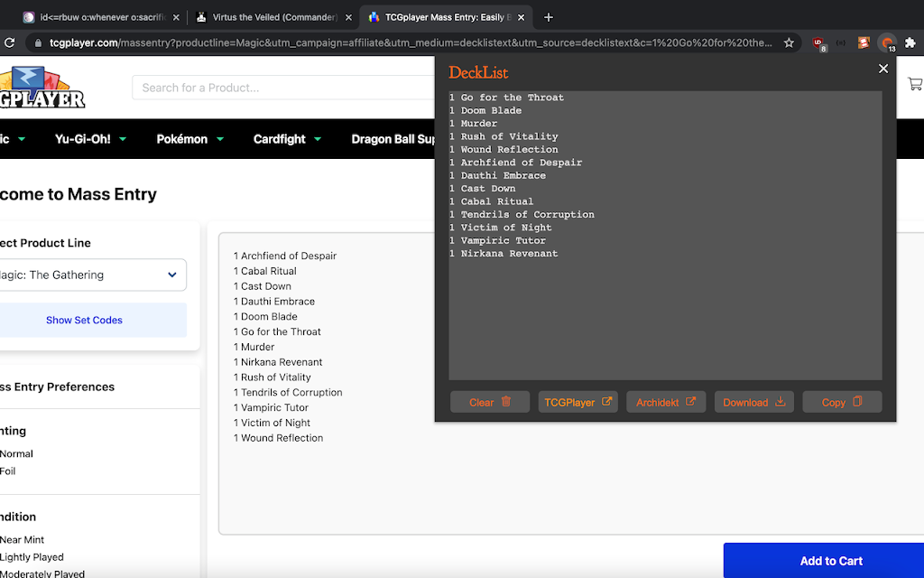Viewport: 924px width, 578px height.
Task: Open decklist in Archidekt
Action: point(666,402)
